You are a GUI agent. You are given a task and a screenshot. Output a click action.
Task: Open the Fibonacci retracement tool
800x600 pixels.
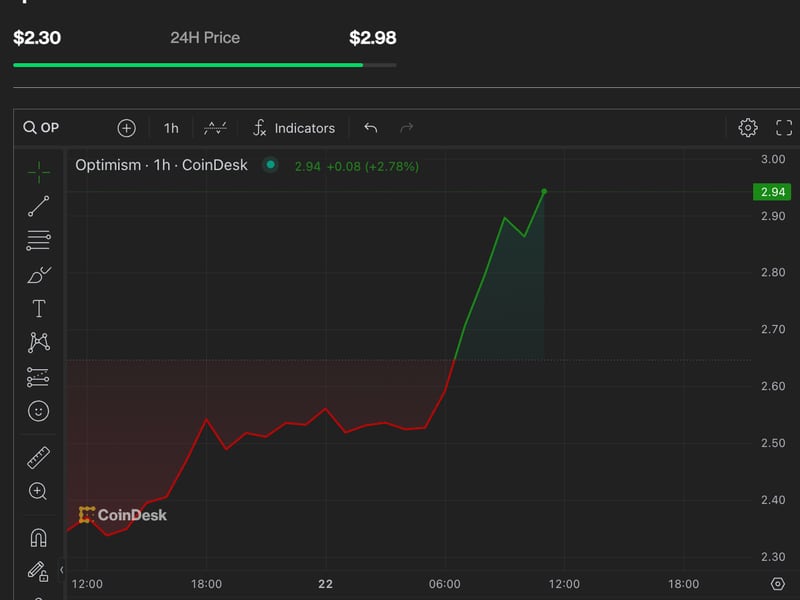pos(39,240)
